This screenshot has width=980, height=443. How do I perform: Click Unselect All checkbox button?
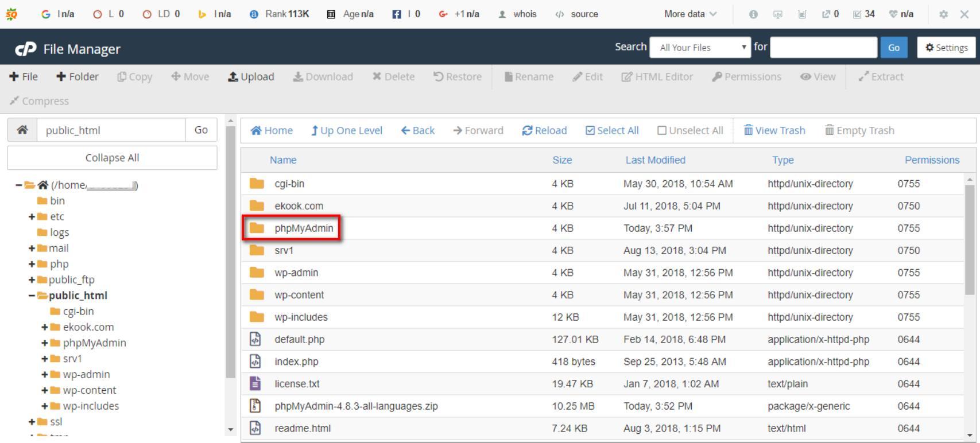pyautogui.click(x=690, y=130)
